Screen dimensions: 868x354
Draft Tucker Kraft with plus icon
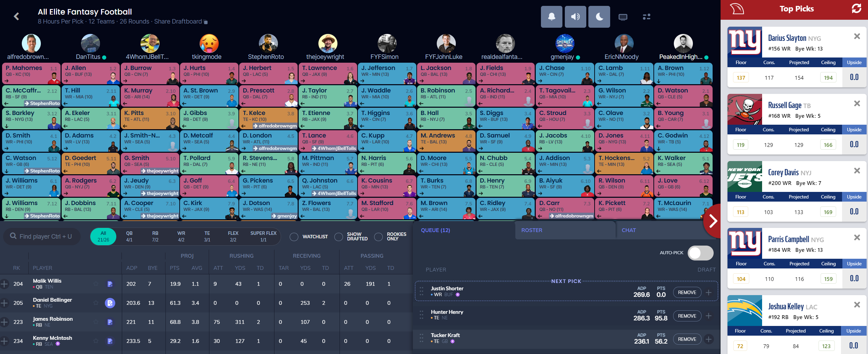click(x=709, y=339)
